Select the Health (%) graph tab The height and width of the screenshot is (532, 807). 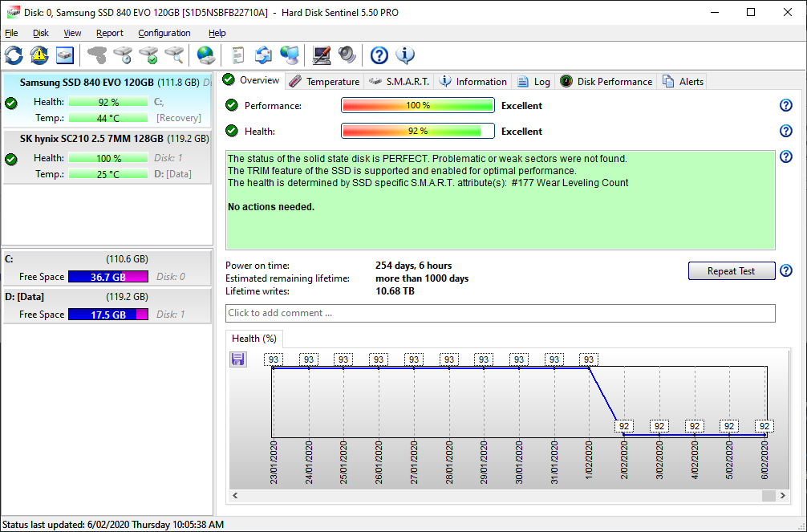point(254,339)
